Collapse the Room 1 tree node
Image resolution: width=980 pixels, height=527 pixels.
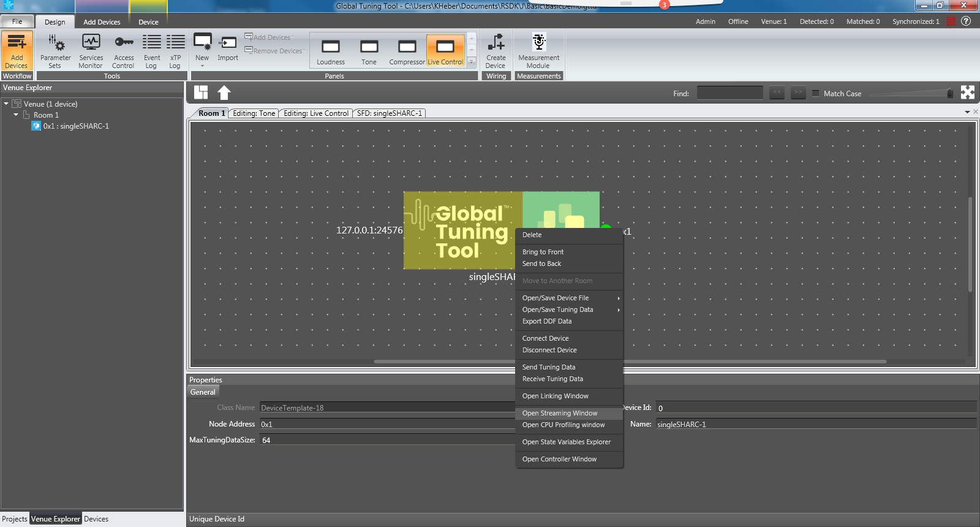pos(16,115)
